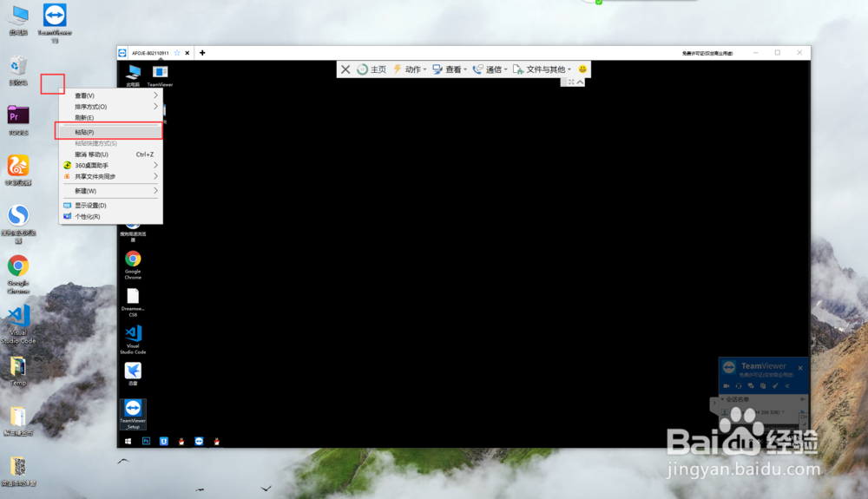Open remote Dreamweaver CS6 file icon
Image resolution: width=868 pixels, height=499 pixels.
(x=133, y=302)
